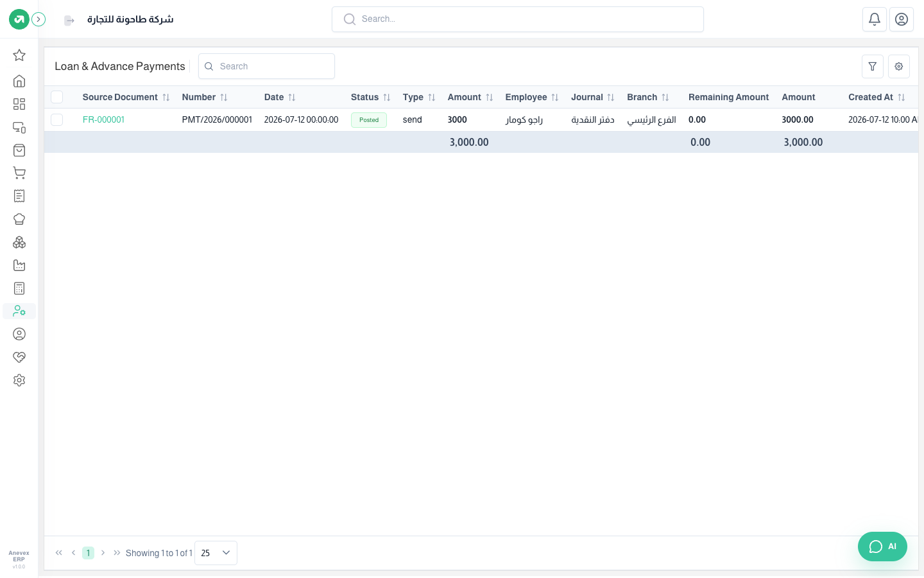Select page 1 in the pagination
Viewport: 924px width, 578px height.
click(88, 553)
